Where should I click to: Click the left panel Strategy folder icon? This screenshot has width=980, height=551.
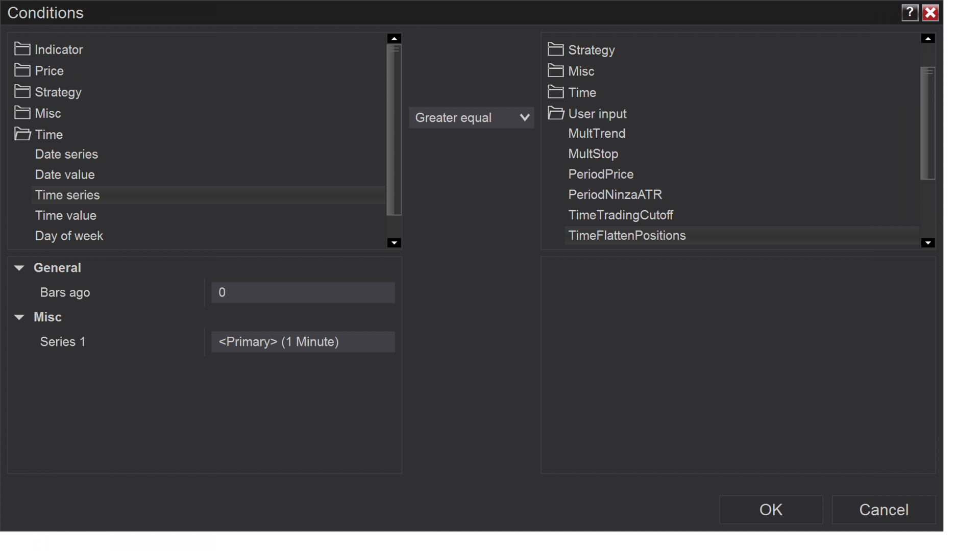pos(22,92)
